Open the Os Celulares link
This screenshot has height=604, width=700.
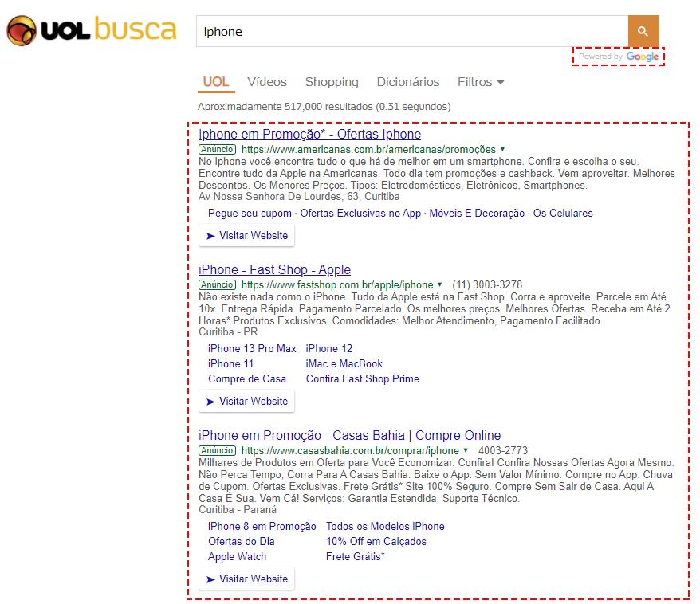point(563,214)
